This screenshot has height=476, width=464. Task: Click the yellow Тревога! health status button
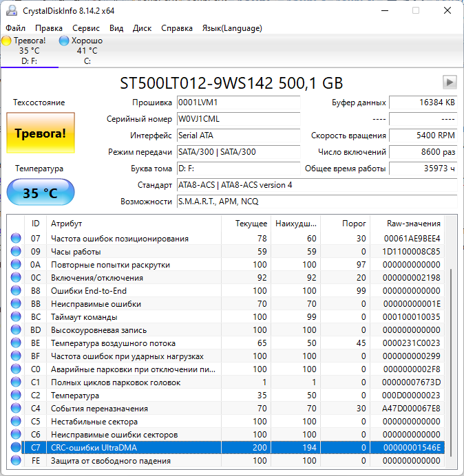[x=41, y=133]
